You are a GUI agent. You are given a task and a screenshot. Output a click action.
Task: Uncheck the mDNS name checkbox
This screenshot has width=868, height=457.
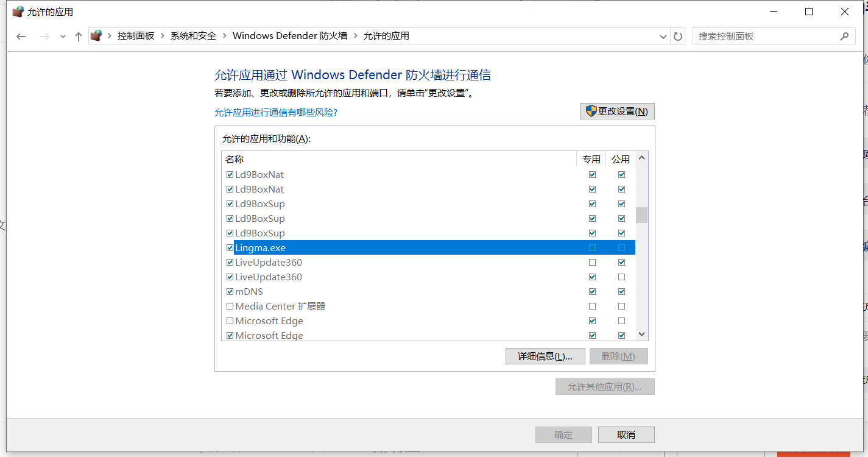(230, 292)
